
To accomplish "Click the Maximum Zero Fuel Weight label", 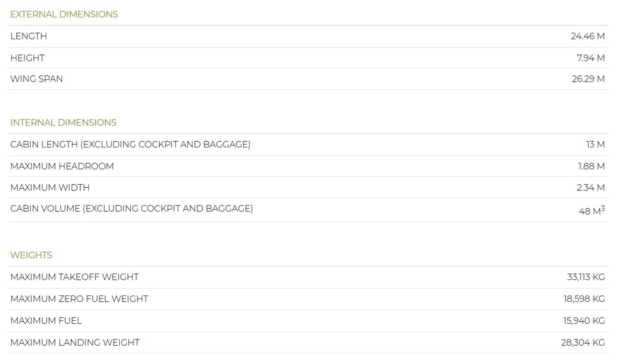I will [79, 299].
